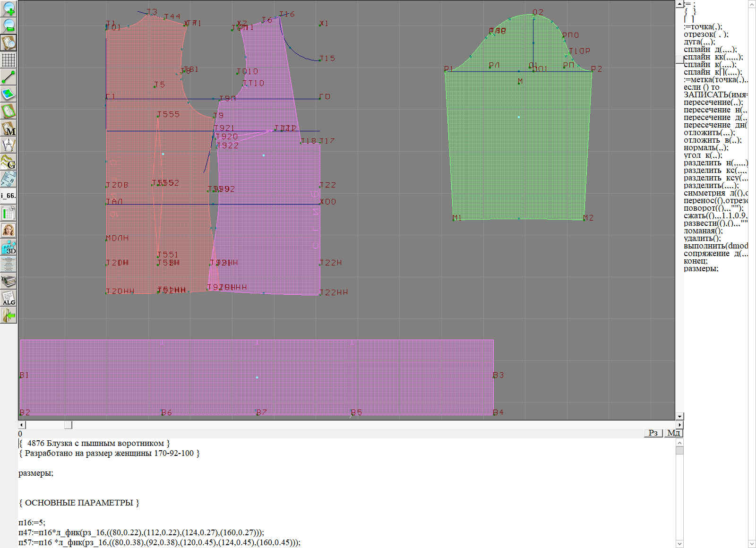Open the woman portrait icon

(x=9, y=230)
